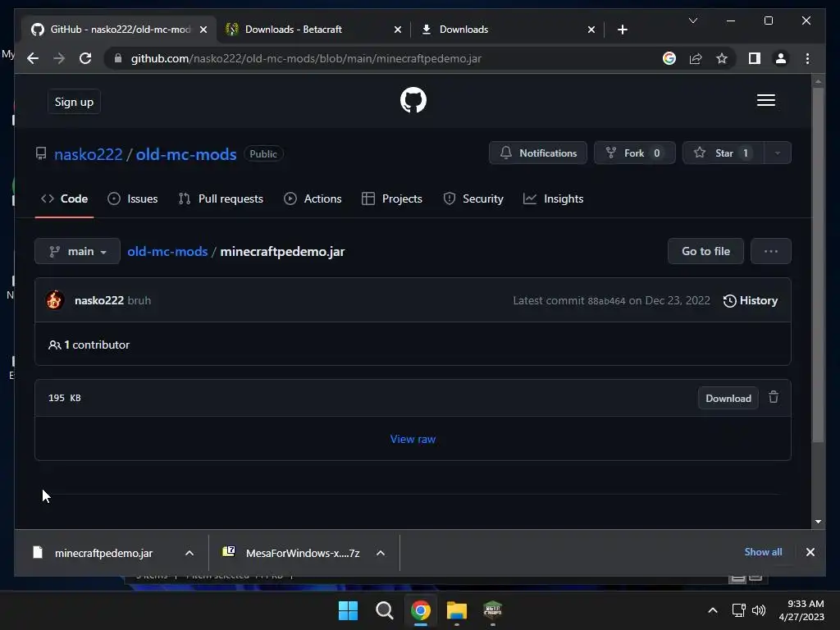
Task: Reload the current GitHub page
Action: click(85, 58)
